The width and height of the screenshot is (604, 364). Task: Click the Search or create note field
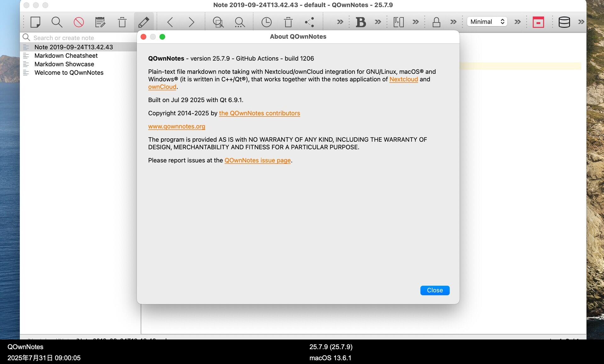click(79, 37)
